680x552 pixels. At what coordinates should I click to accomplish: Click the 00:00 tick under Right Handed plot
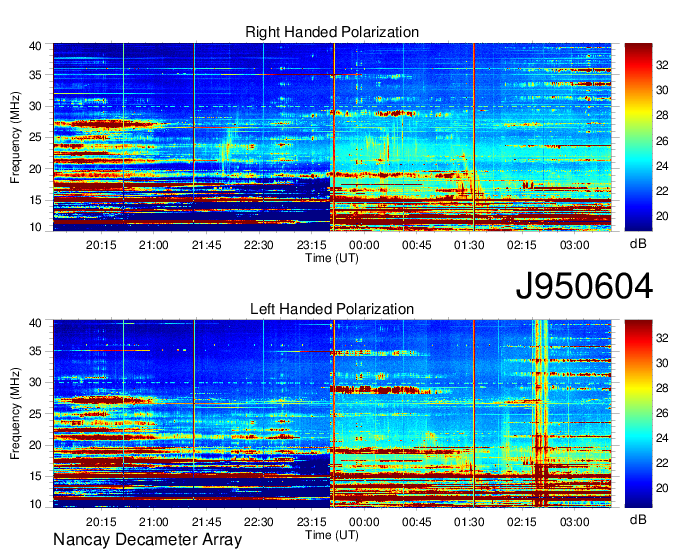point(364,245)
